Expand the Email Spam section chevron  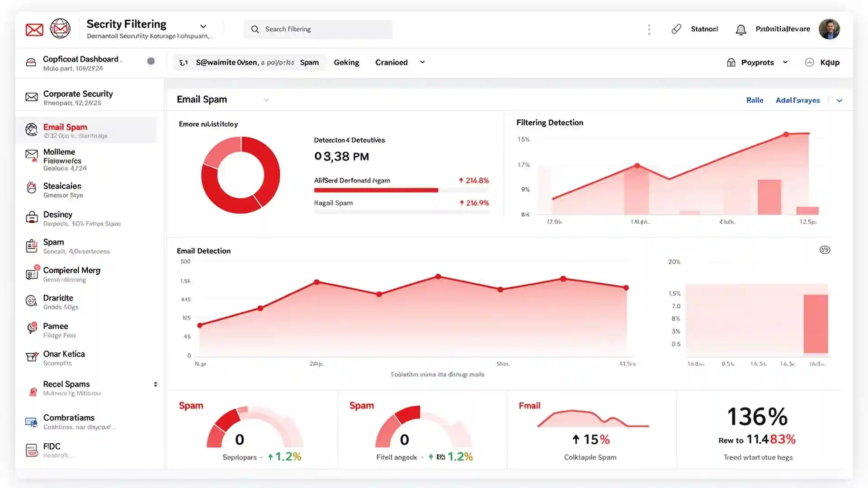[x=266, y=100]
